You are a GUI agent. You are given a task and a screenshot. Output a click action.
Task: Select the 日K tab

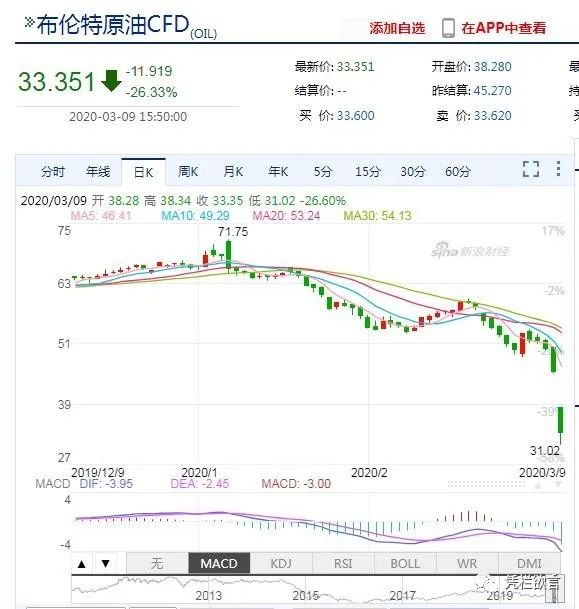[x=143, y=172]
